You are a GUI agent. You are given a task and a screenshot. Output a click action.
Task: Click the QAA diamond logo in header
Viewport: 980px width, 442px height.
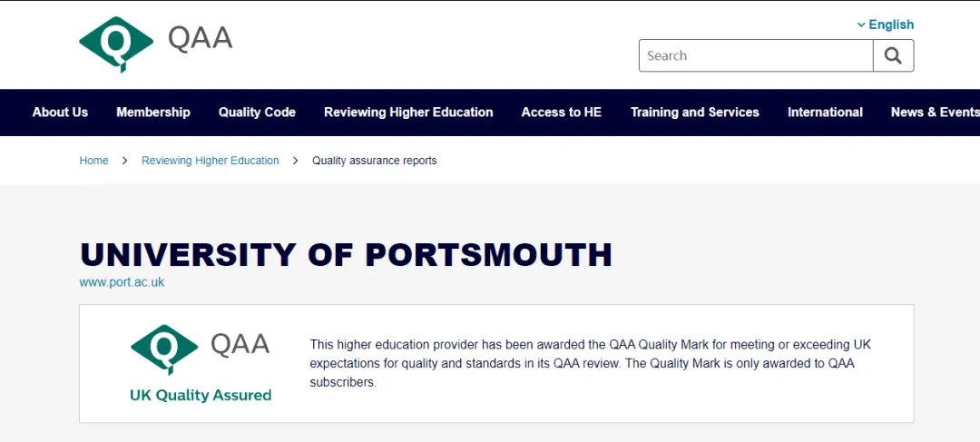click(116, 44)
